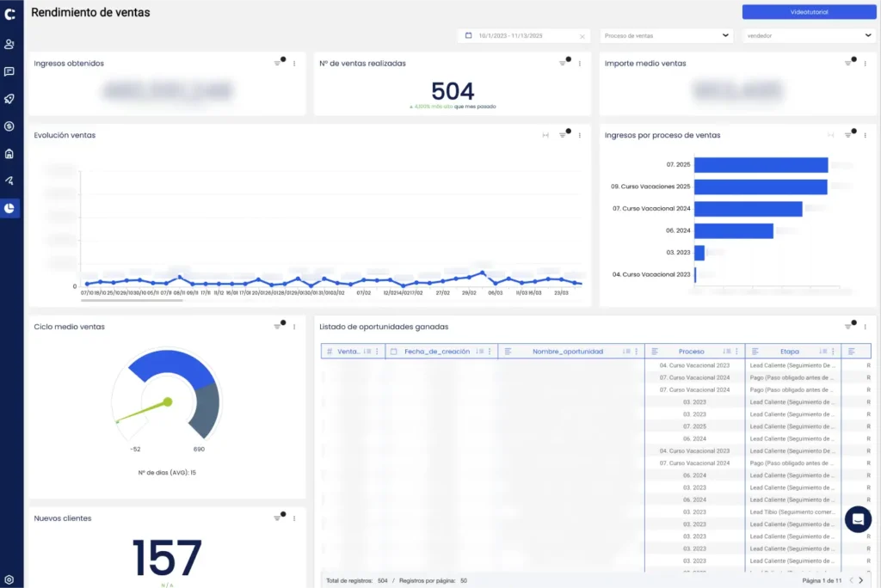Expand the Proceso de ventas dropdown
The height and width of the screenshot is (588, 881).
(667, 35)
